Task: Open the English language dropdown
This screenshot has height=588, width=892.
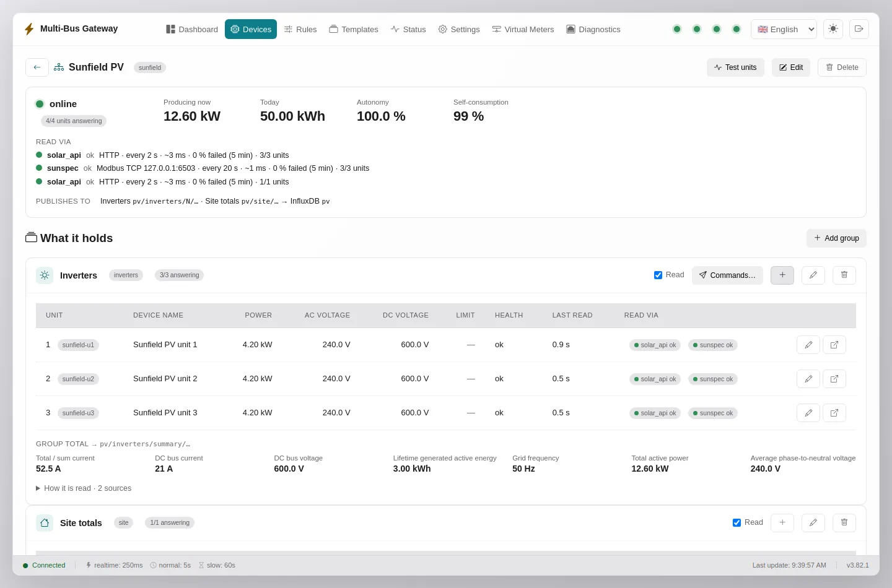Action: (784, 29)
